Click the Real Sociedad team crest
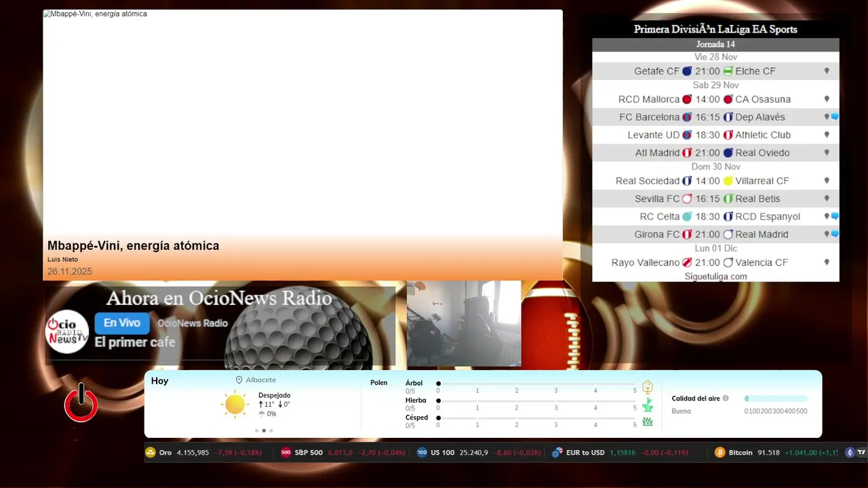Viewport: 868px width, 488px height. point(687,181)
